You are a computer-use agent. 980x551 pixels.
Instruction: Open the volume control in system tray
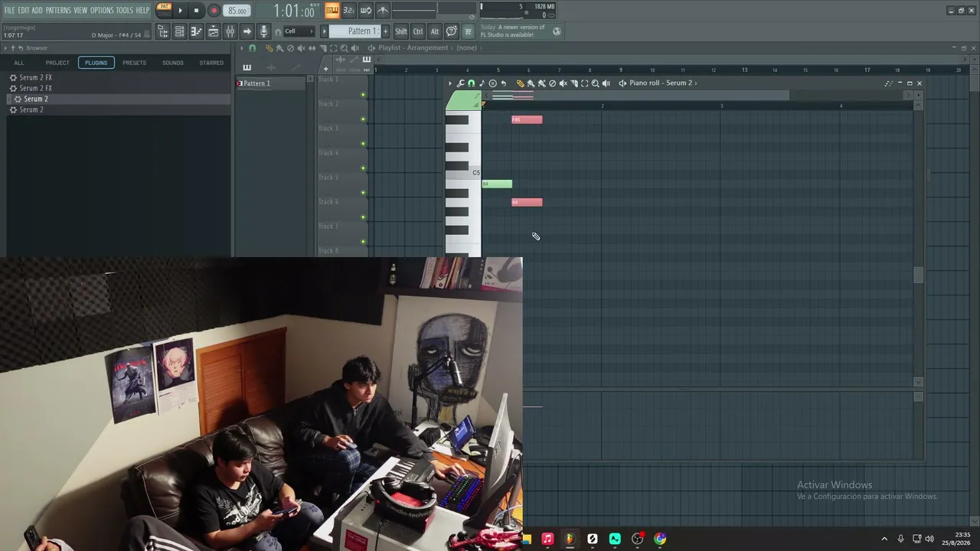tap(929, 539)
